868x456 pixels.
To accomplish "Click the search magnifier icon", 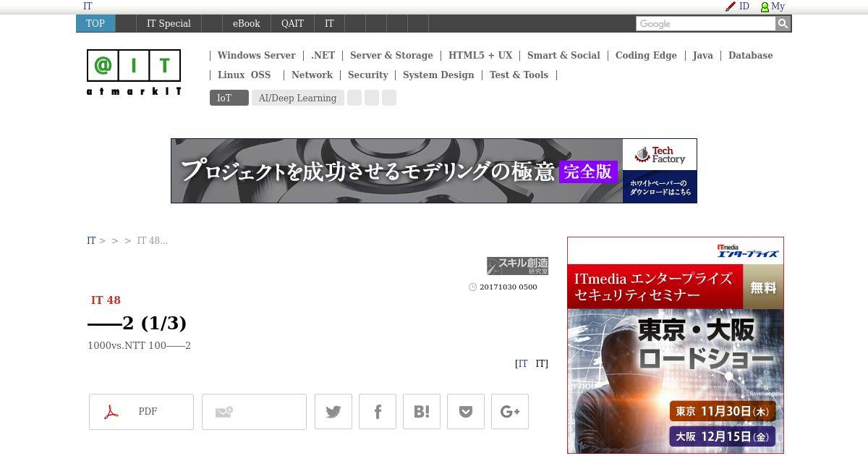I will [783, 24].
